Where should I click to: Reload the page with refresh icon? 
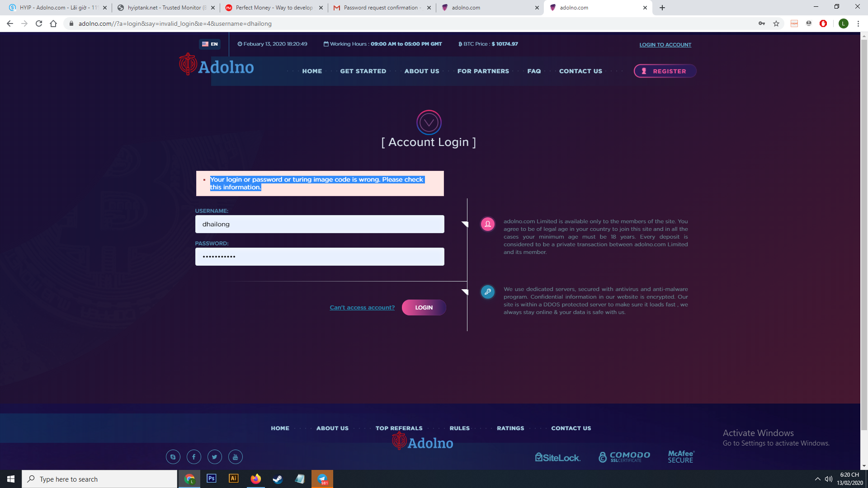click(39, 23)
